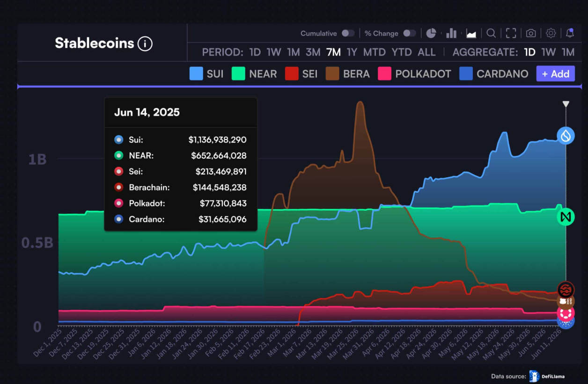Click the crosshair triangle marker at chart top
588x384 pixels.
click(x=566, y=104)
